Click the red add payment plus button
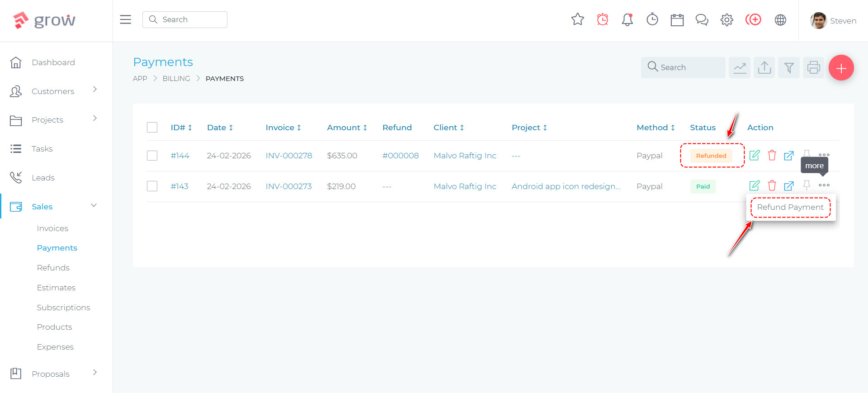Image resolution: width=868 pixels, height=393 pixels. [x=841, y=68]
